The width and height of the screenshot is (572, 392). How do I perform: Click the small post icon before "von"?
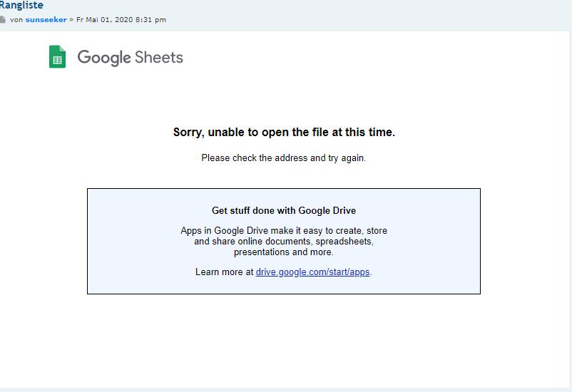pos(3,19)
